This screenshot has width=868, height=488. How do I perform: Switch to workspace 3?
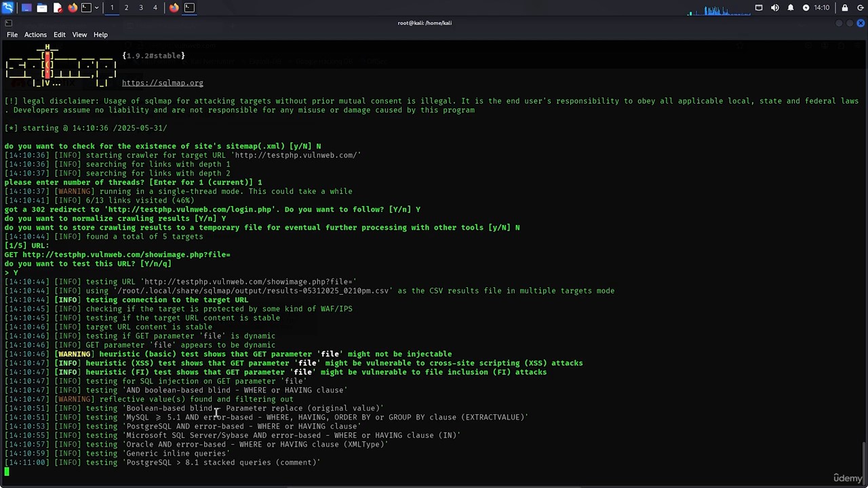(x=141, y=7)
